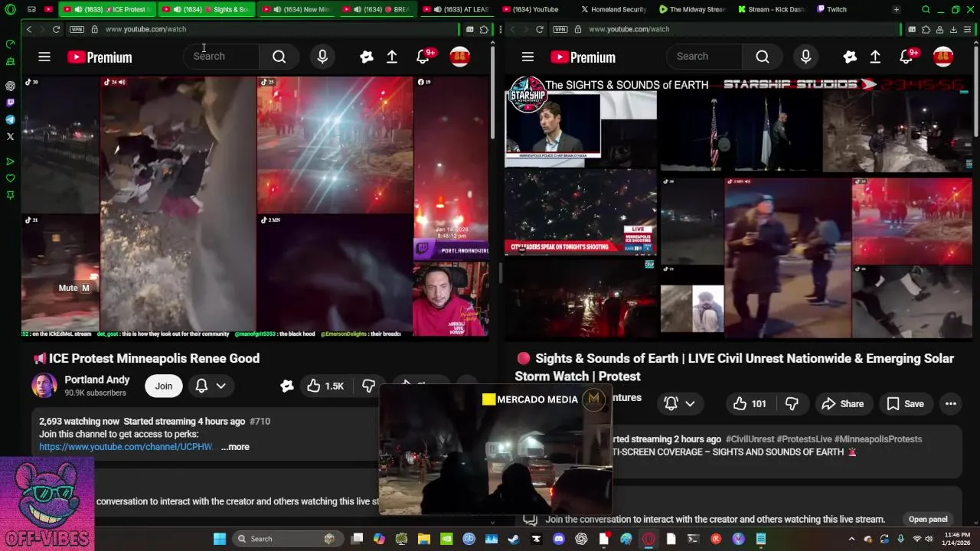
Task: Open notifications bell in right pane header
Action: (x=906, y=57)
